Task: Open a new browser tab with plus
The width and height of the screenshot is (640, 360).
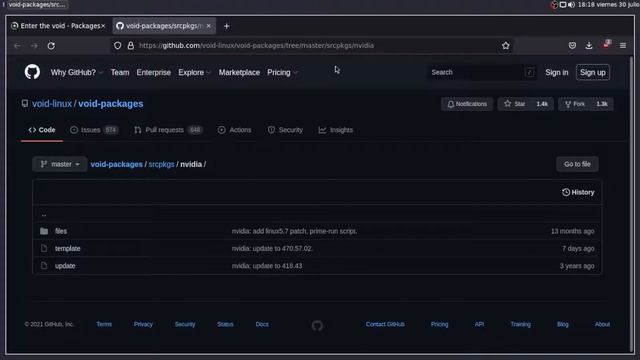Action: pyautogui.click(x=227, y=26)
